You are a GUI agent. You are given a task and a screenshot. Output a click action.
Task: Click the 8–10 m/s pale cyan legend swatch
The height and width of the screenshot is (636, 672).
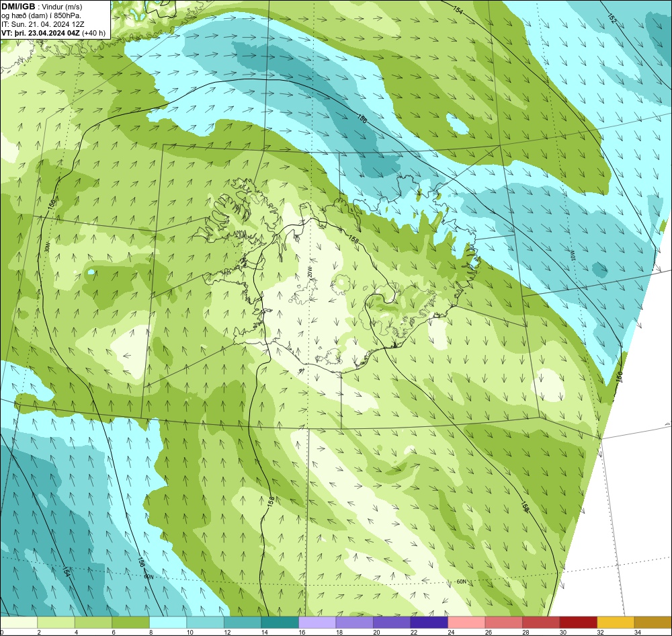coord(168,623)
